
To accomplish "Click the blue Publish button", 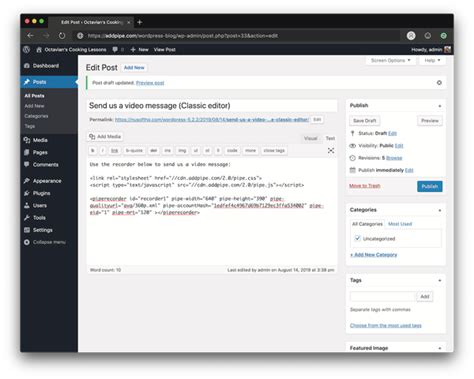I will click(x=430, y=186).
